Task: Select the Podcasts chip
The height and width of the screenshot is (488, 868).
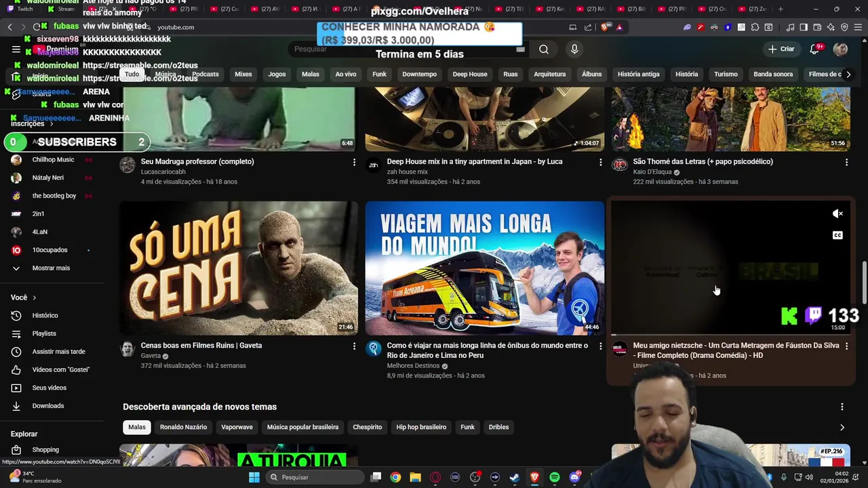Action: pos(205,74)
